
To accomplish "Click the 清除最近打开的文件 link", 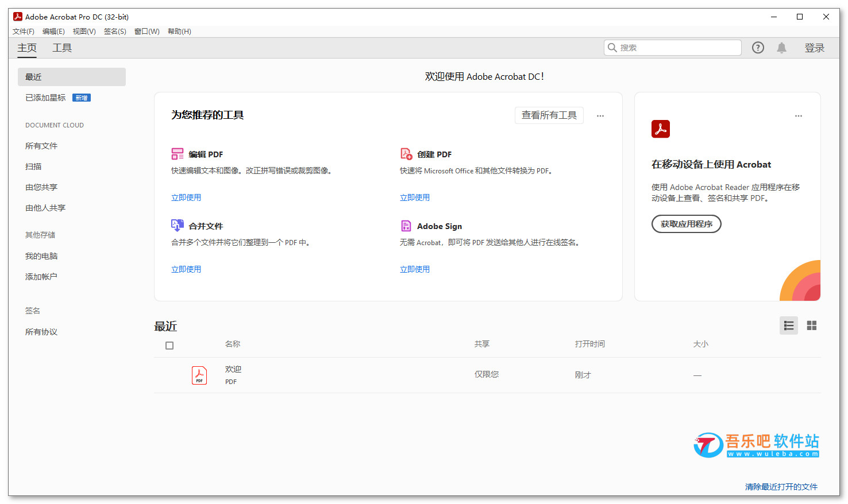I will (781, 487).
